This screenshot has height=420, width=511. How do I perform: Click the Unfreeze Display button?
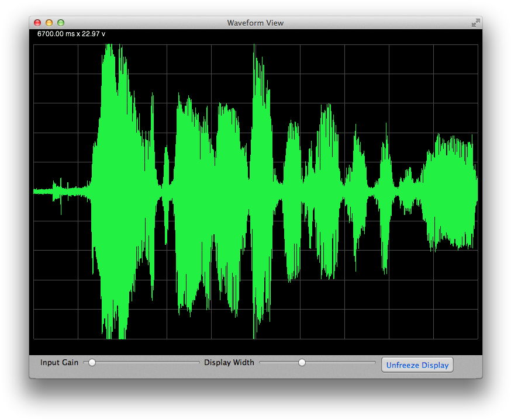[x=417, y=365]
